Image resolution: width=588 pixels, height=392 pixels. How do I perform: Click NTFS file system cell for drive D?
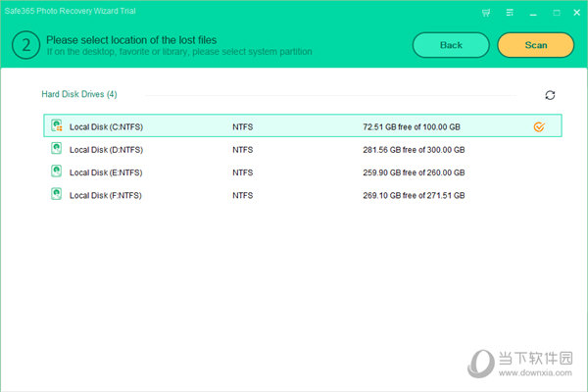click(x=243, y=150)
